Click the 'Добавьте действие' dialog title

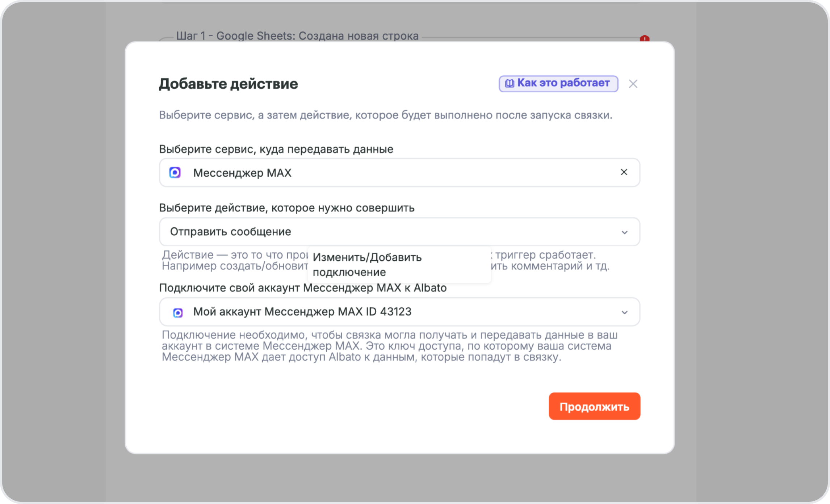(x=228, y=84)
